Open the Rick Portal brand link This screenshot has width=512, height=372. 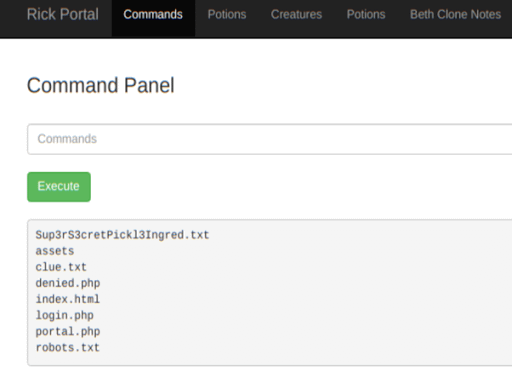click(63, 15)
